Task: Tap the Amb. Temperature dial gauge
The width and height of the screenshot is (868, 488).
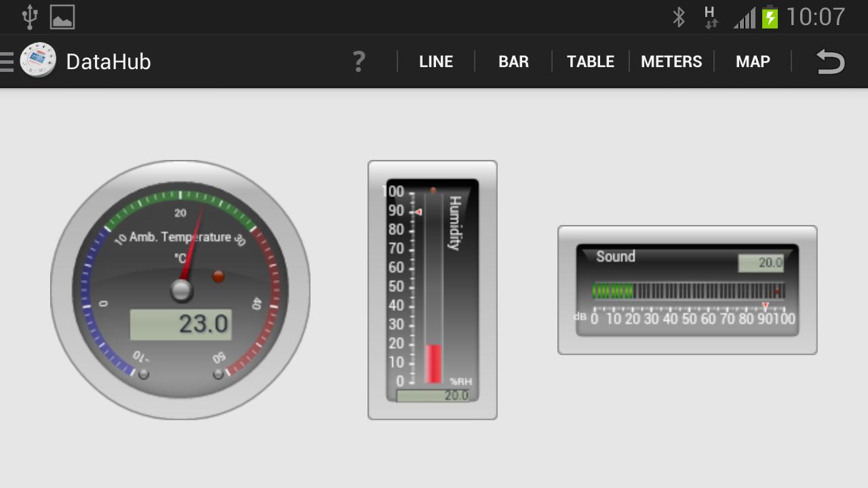Action: click(x=180, y=290)
